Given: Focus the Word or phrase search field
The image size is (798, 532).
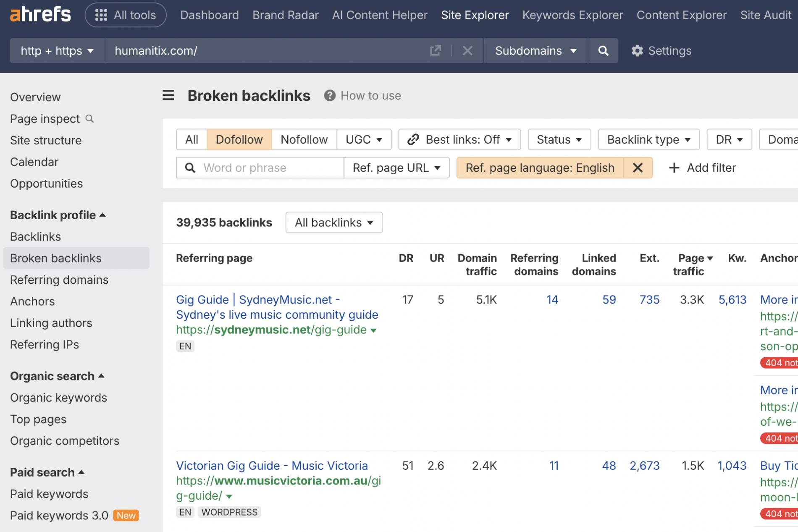Looking at the screenshot, I should point(260,168).
